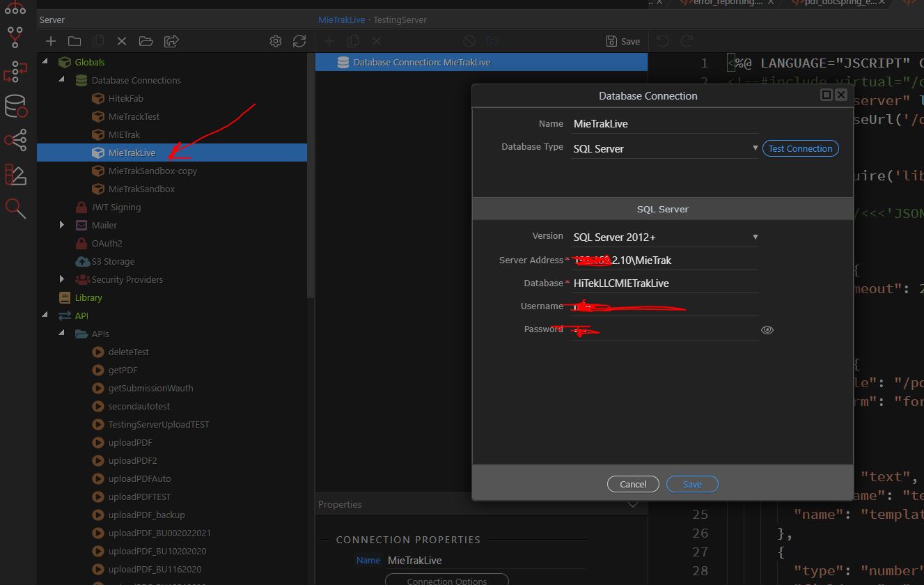Toggle password visibility eye icon
Image resolution: width=924 pixels, height=585 pixels.
(x=767, y=330)
